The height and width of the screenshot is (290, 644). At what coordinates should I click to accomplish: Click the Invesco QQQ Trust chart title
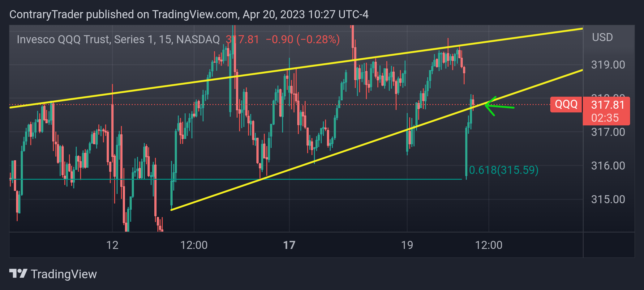118,40
